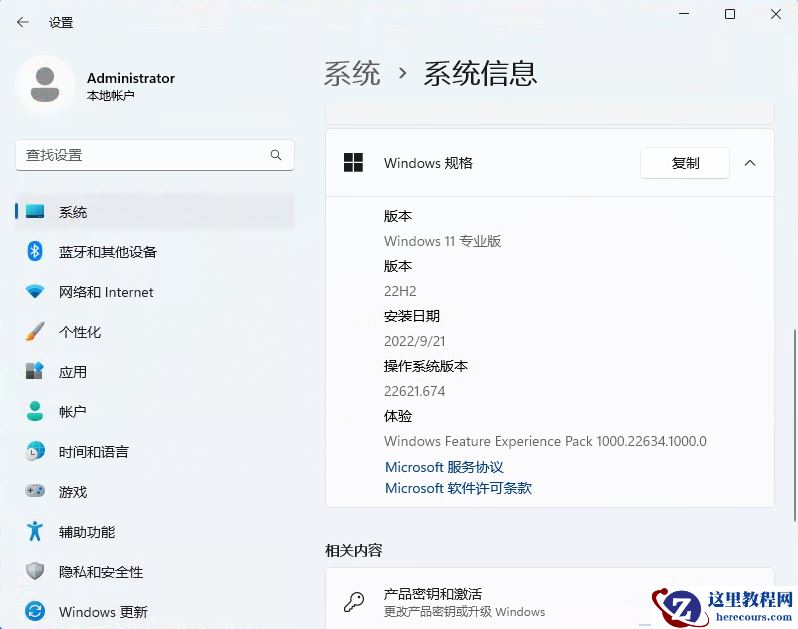Click the 系统信息 page title
Screen dimensions: 798x629
480,73
